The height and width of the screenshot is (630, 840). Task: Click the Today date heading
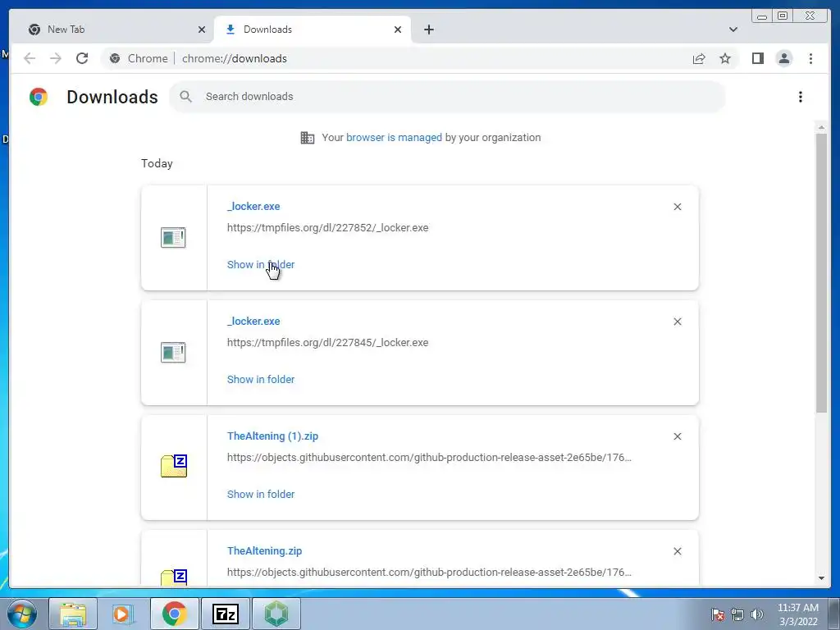[x=157, y=163]
